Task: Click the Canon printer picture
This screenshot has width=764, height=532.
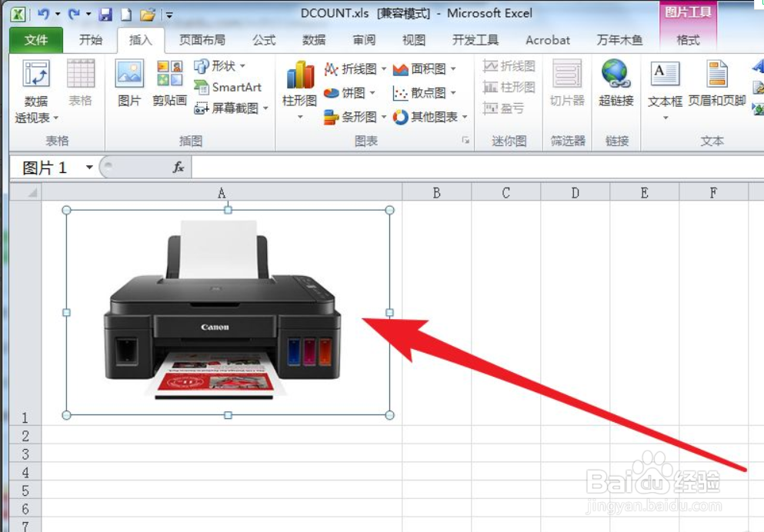Action: coord(228,312)
